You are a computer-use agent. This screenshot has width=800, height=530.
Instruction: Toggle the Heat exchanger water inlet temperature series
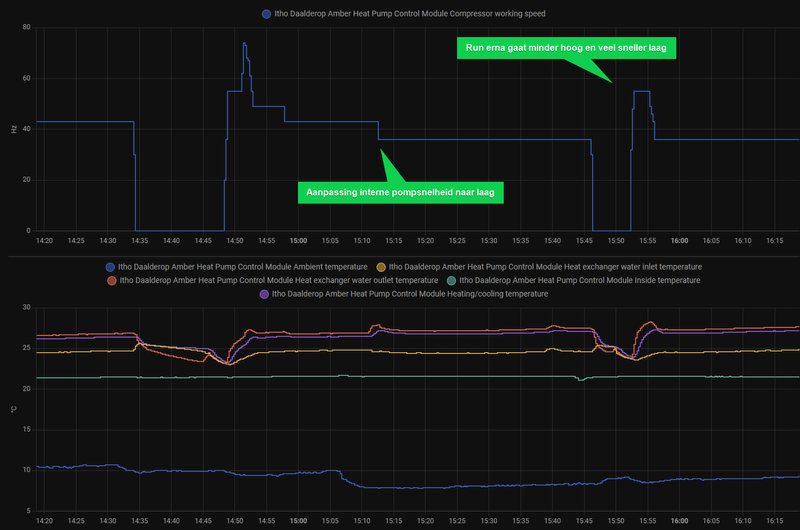point(539,267)
